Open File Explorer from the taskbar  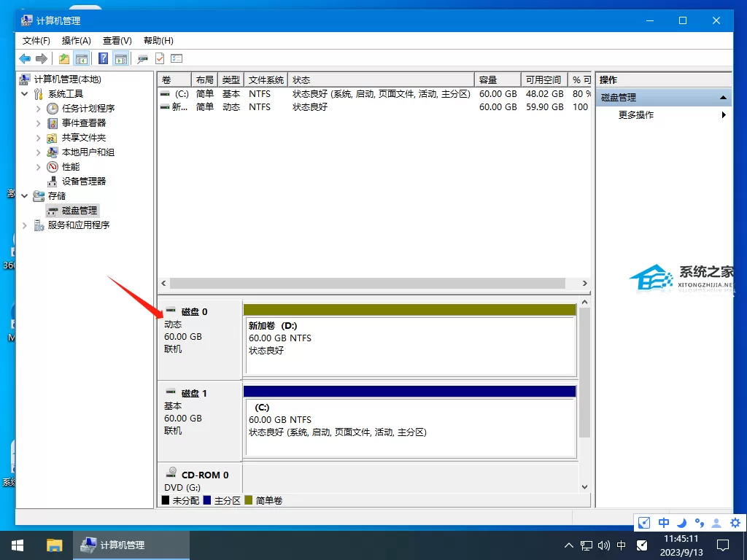tap(54, 545)
